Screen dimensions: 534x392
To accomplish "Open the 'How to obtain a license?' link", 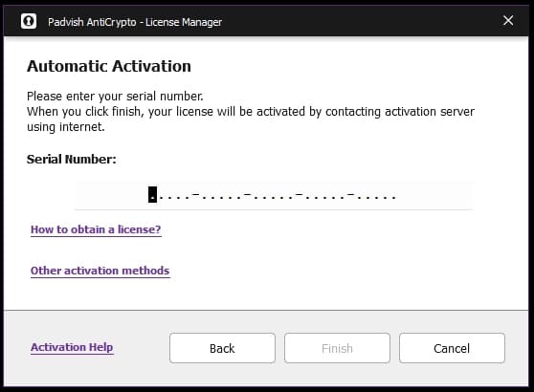I will tap(96, 229).
